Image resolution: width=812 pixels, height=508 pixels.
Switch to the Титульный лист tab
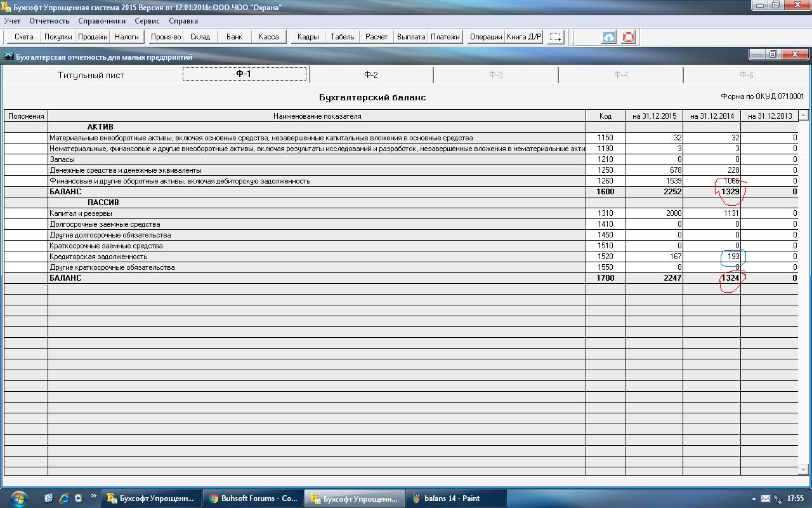[91, 75]
